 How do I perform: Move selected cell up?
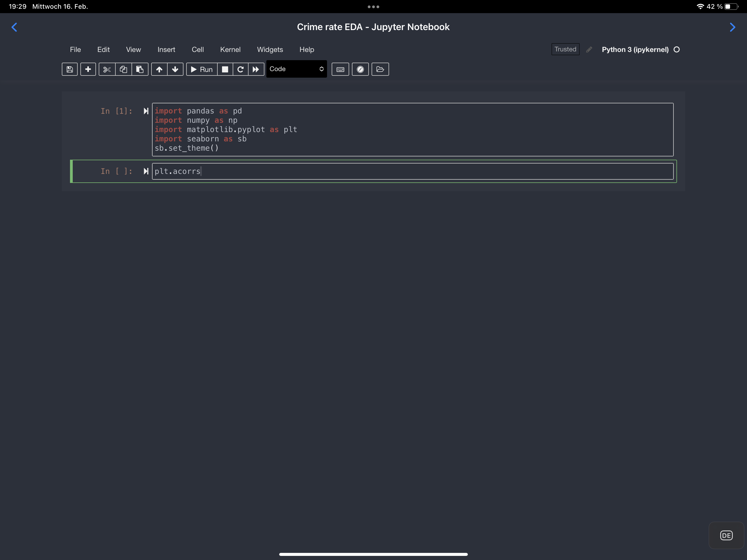pyautogui.click(x=159, y=69)
